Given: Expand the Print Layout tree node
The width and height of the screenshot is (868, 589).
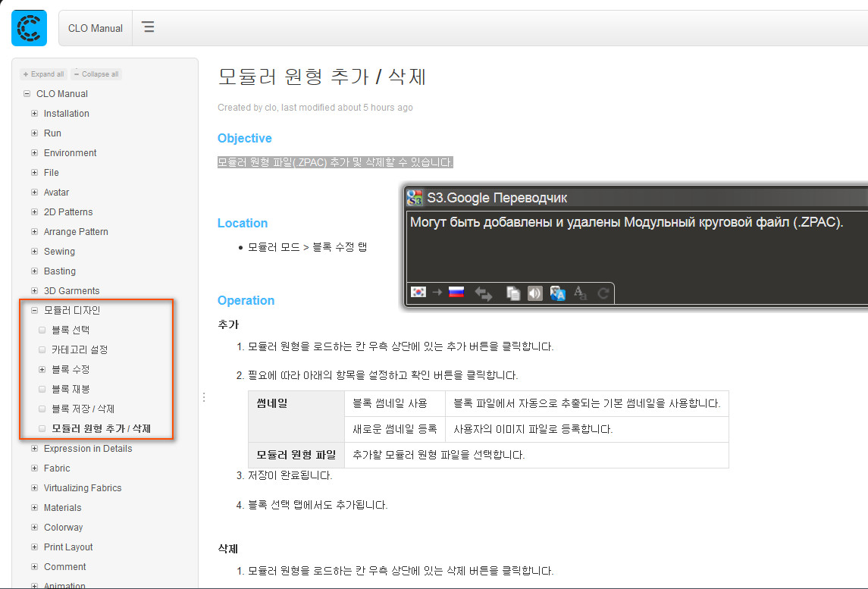Looking at the screenshot, I should (x=34, y=547).
